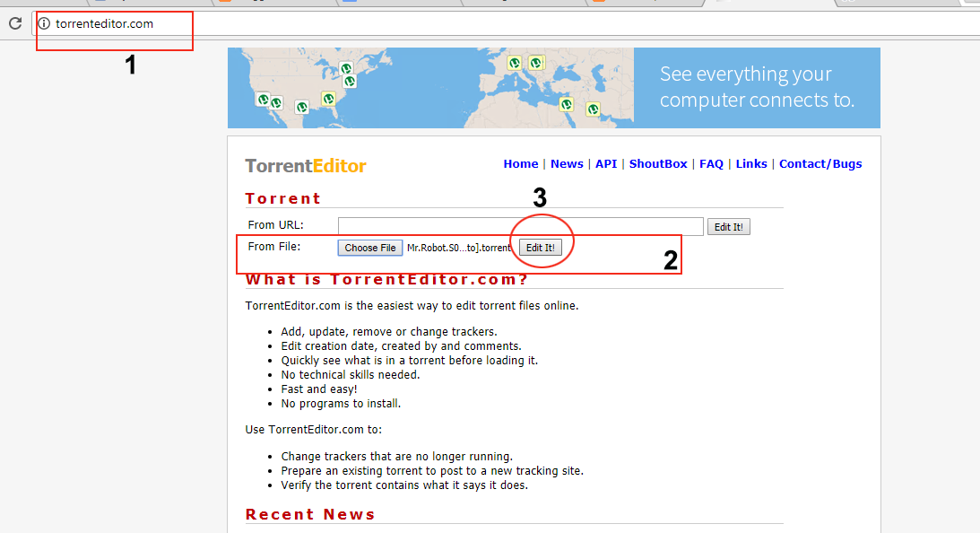Click 'Add, update, remove or change trackers.' text
Screen dimensions: 980x533
pyautogui.click(x=389, y=332)
